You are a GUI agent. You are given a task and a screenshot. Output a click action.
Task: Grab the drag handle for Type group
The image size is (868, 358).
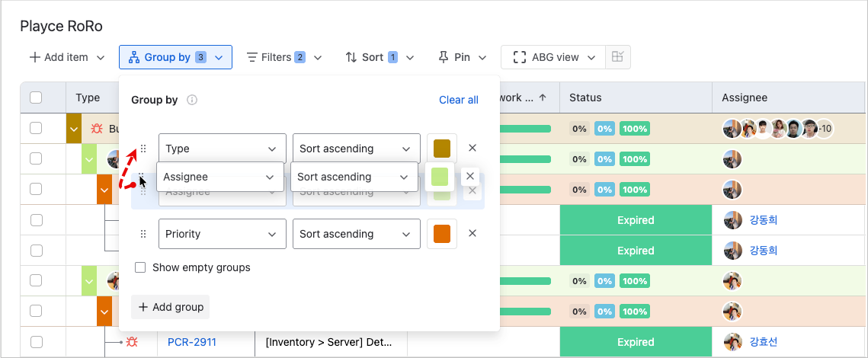tap(143, 149)
